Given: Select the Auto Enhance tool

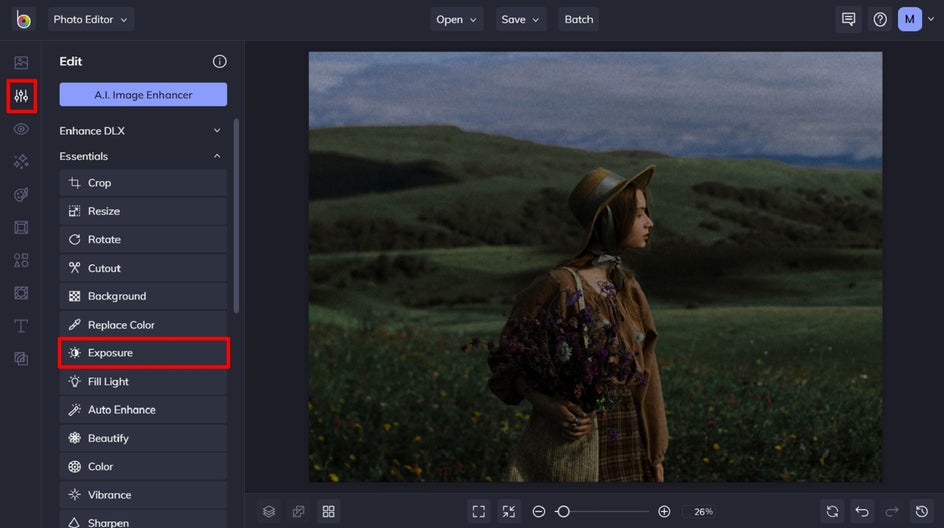Looking at the screenshot, I should [143, 409].
